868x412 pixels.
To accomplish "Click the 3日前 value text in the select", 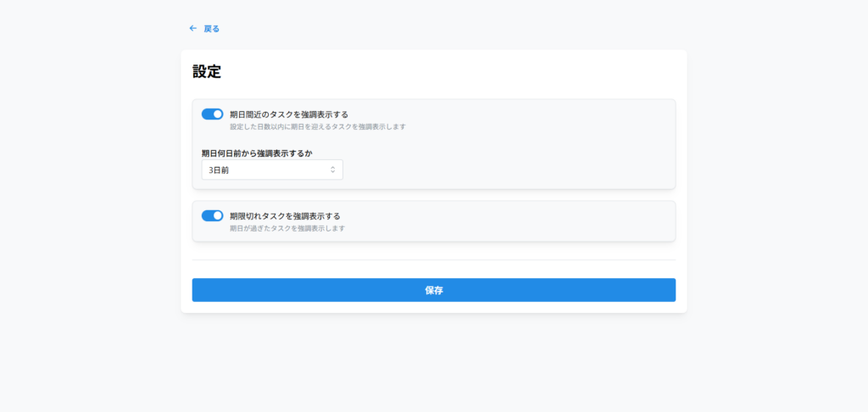I will 219,170.
